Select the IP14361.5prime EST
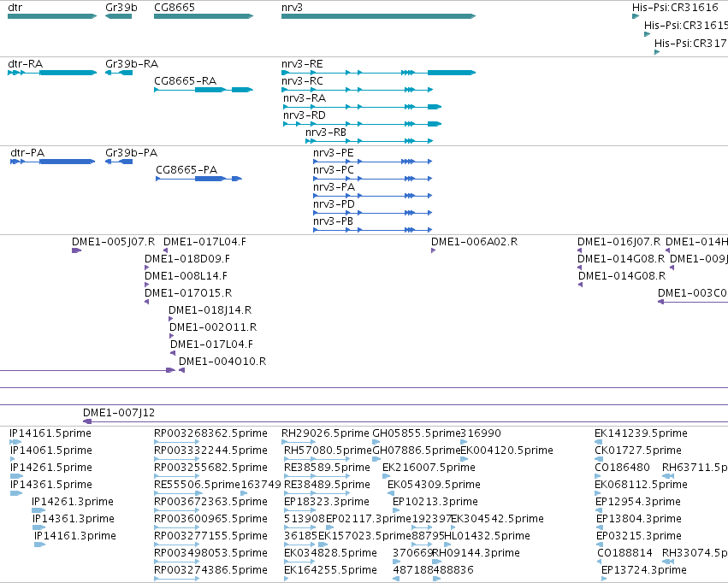 click(15, 493)
